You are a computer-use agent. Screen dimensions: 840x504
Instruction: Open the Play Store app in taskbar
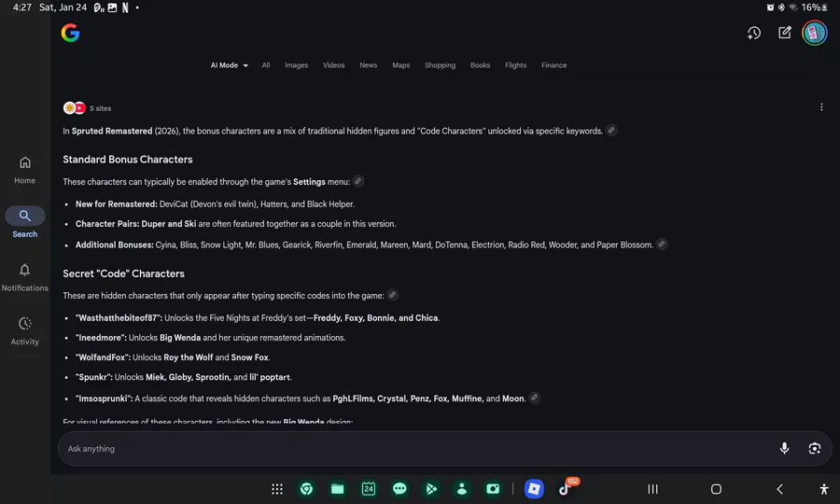(x=430, y=488)
